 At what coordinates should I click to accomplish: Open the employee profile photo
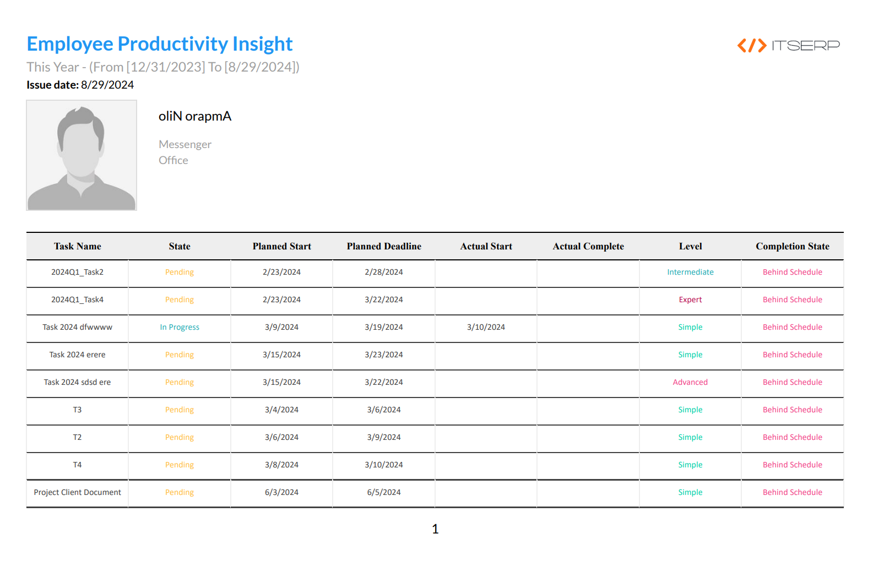[81, 155]
